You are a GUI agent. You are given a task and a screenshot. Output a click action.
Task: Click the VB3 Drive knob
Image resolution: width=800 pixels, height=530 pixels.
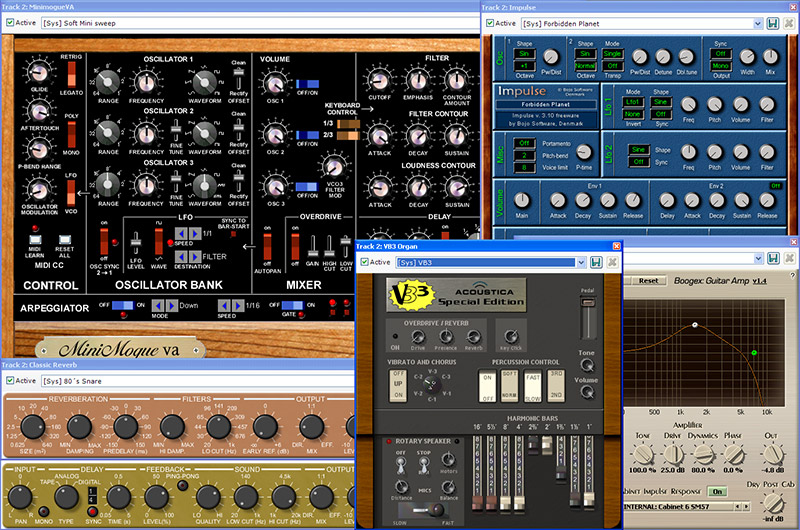pyautogui.click(x=418, y=337)
